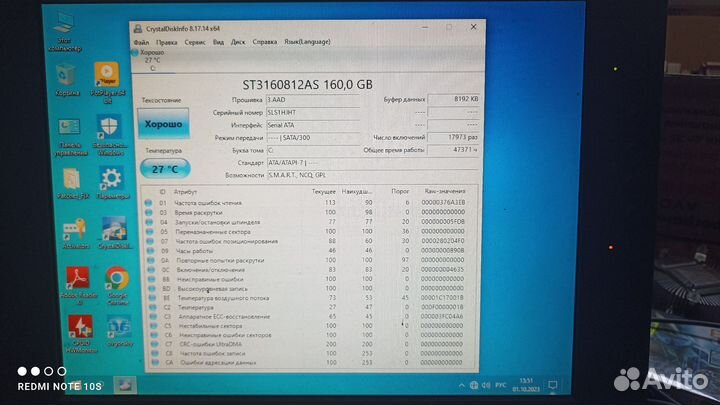720x405 pixels.
Task: Click the Хорошо health status button
Action: pos(163,124)
